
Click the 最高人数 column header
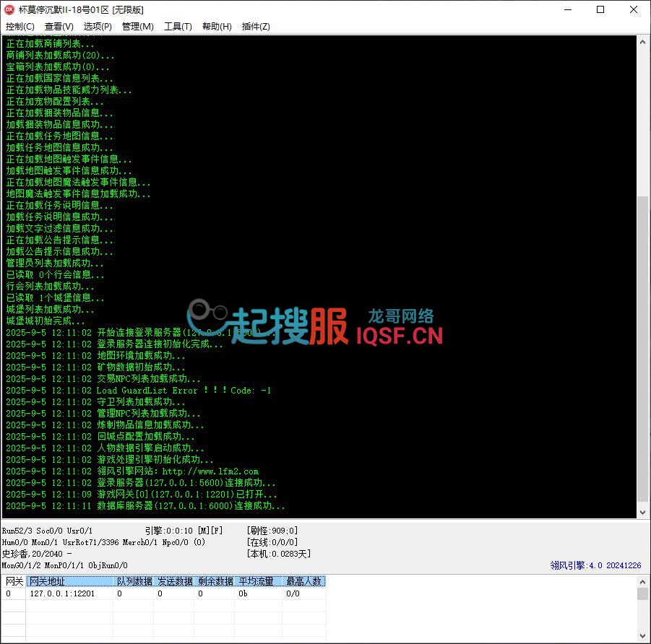pos(303,581)
